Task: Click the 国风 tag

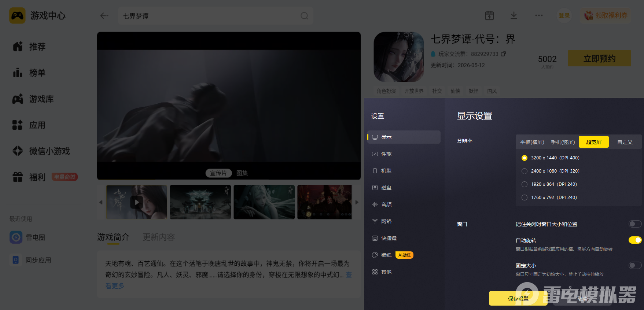Action: click(x=492, y=91)
